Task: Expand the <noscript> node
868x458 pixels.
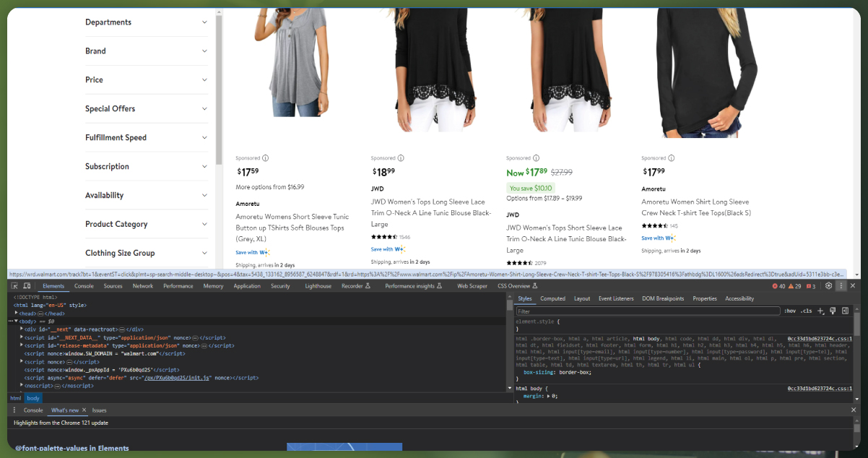Action: click(x=22, y=386)
